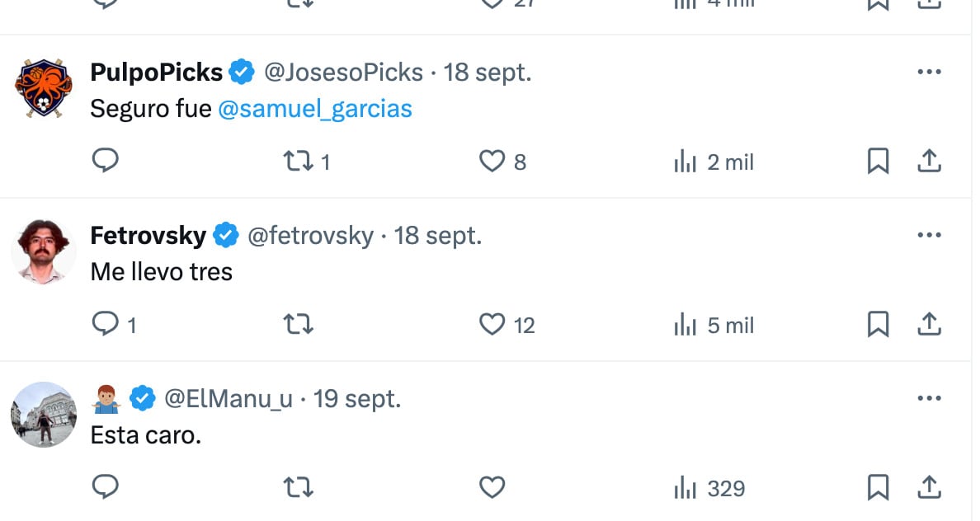The height and width of the screenshot is (521, 980).
Task: Like the PulpoPicks tweet
Action: click(492, 162)
